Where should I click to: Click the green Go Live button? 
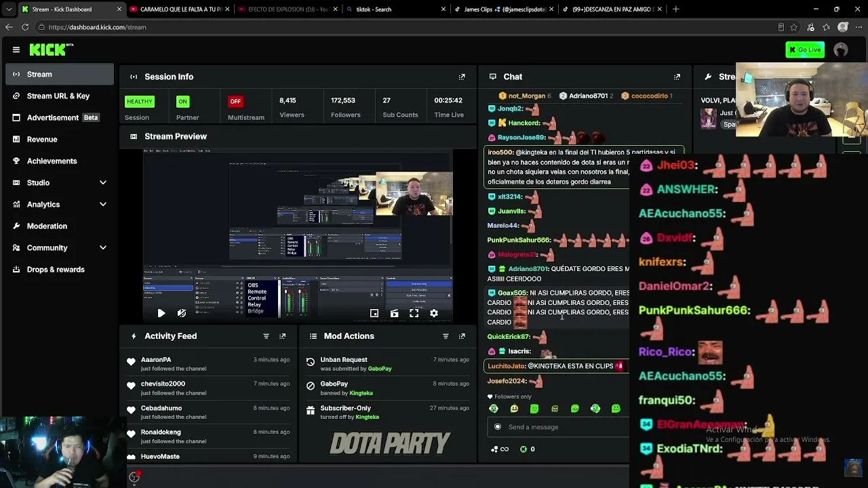[x=805, y=49]
